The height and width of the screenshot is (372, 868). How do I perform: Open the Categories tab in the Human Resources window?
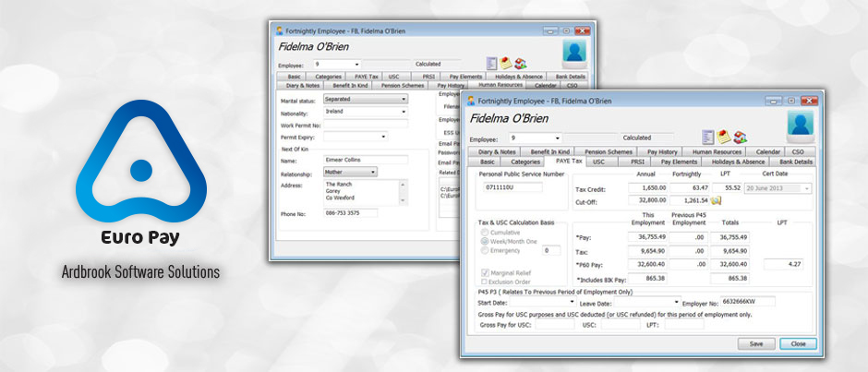pyautogui.click(x=328, y=77)
